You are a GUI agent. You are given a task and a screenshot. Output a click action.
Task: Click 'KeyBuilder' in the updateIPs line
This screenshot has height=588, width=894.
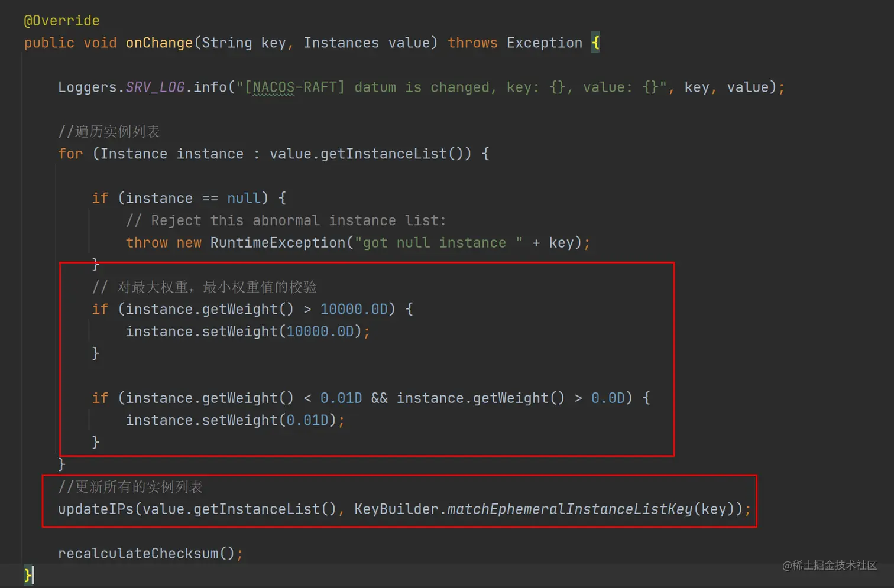click(396, 509)
